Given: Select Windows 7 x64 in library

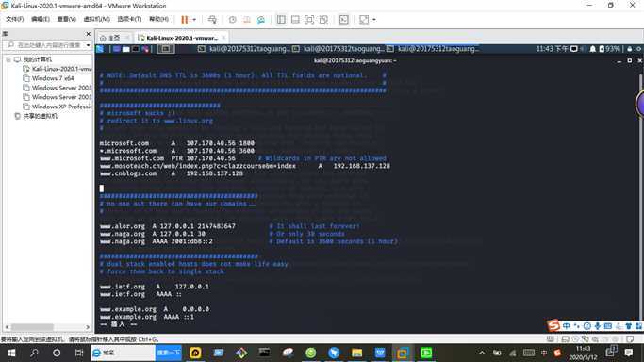Looking at the screenshot, I should (x=53, y=78).
